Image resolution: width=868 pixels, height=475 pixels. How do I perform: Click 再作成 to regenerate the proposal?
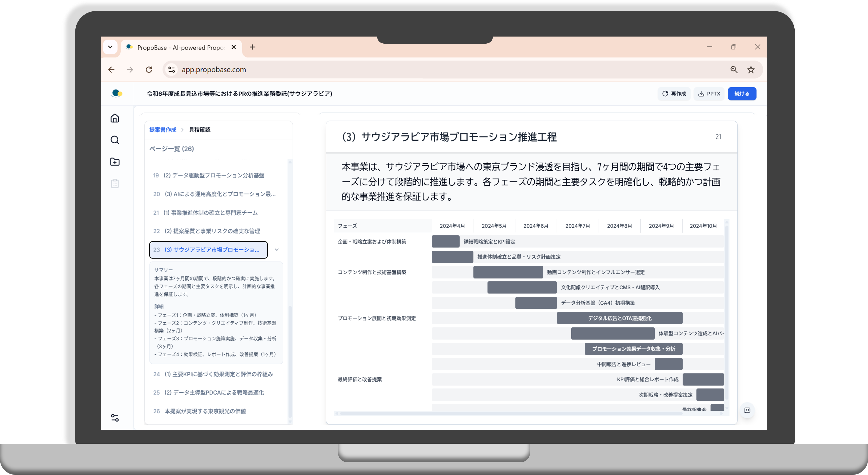tap(674, 94)
